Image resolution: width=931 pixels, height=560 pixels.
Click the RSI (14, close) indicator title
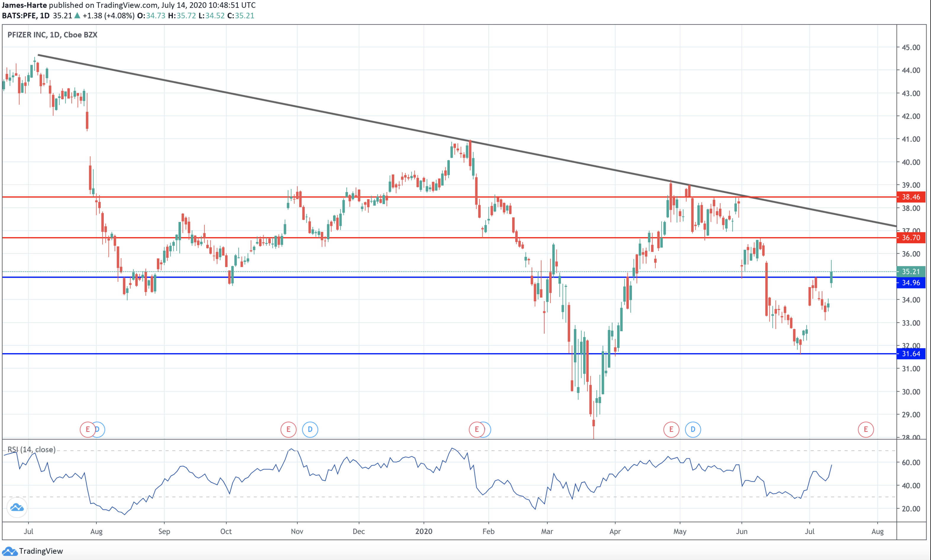tap(32, 449)
